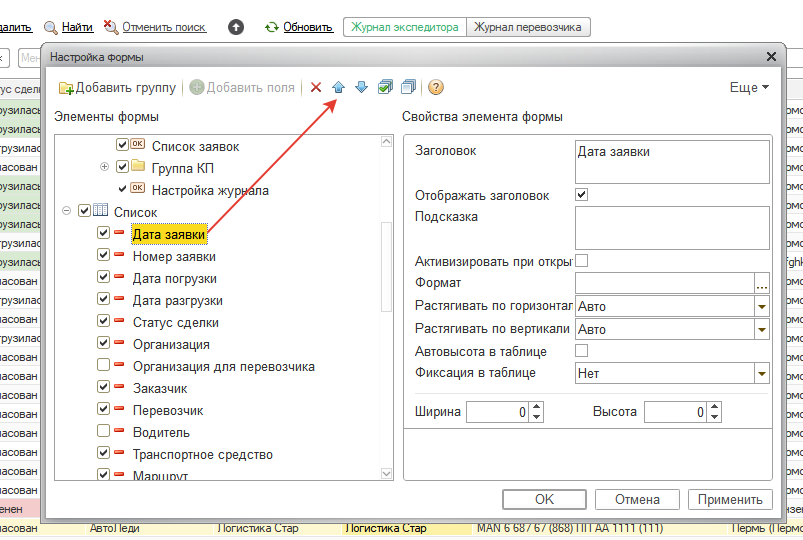Enable Активизировать при открытии checkbox
The width and height of the screenshot is (803, 540).
[581, 261]
